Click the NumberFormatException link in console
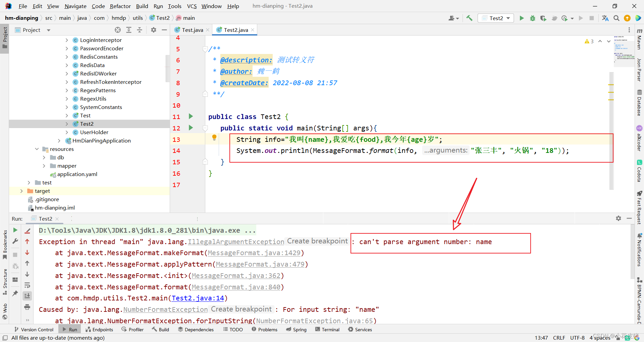Viewport: 644px width, 342px height. [x=165, y=309]
